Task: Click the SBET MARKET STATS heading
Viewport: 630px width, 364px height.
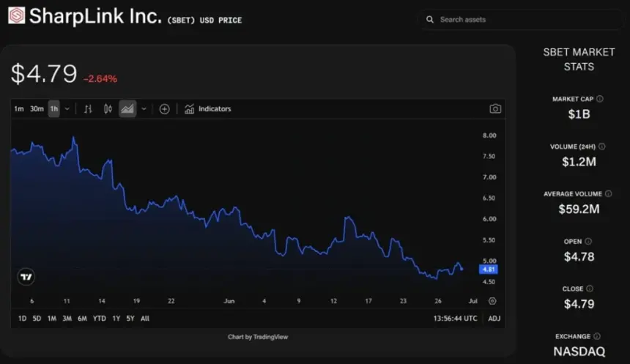Action: [x=579, y=59]
